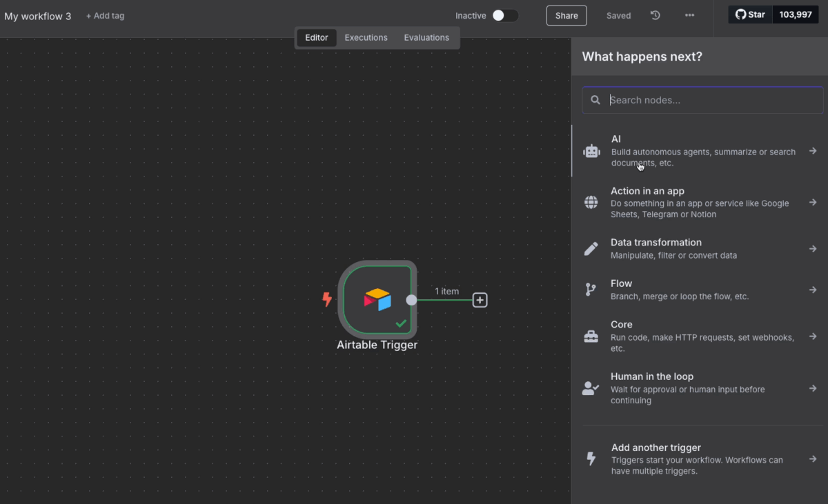Toggle the Inactive workflow switch
828x504 pixels.
click(505, 15)
